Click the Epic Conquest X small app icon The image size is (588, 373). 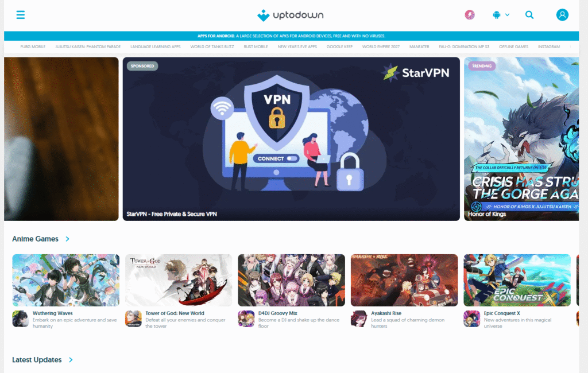[x=471, y=318]
